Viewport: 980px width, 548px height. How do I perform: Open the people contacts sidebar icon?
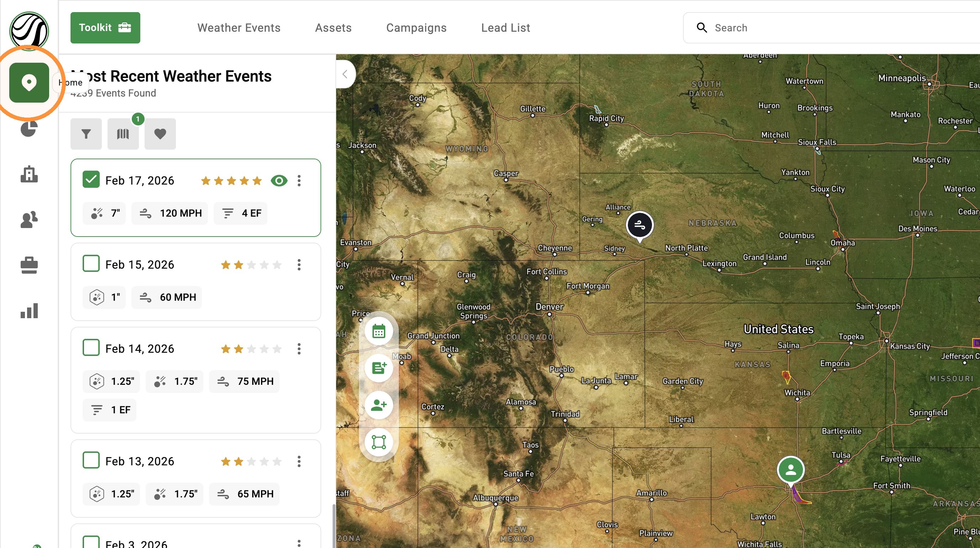29,219
